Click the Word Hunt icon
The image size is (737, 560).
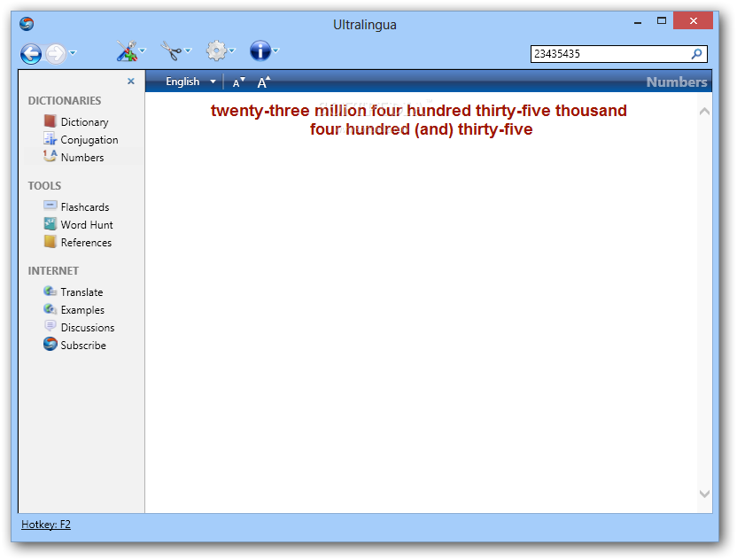pyautogui.click(x=50, y=224)
